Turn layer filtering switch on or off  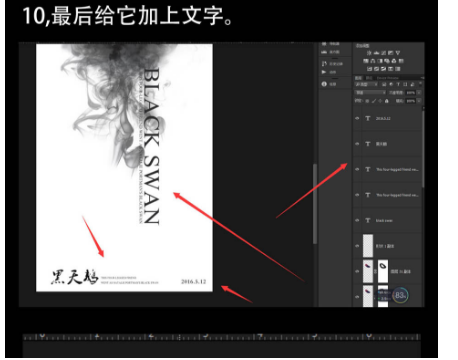tap(420, 84)
